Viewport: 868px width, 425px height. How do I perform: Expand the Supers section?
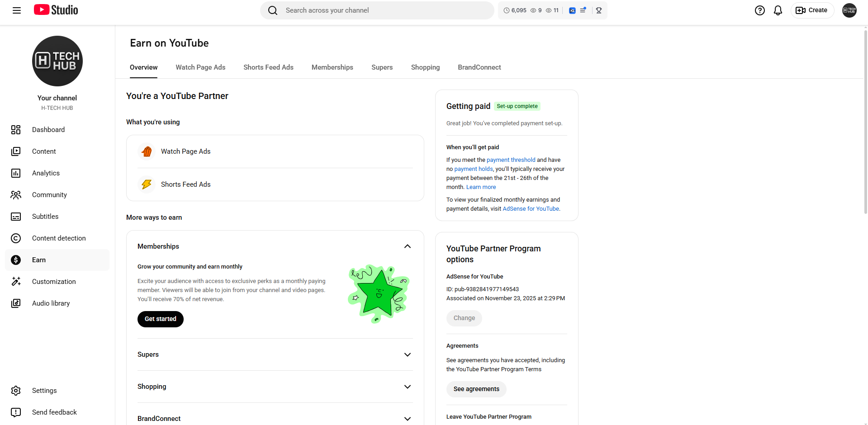point(407,354)
